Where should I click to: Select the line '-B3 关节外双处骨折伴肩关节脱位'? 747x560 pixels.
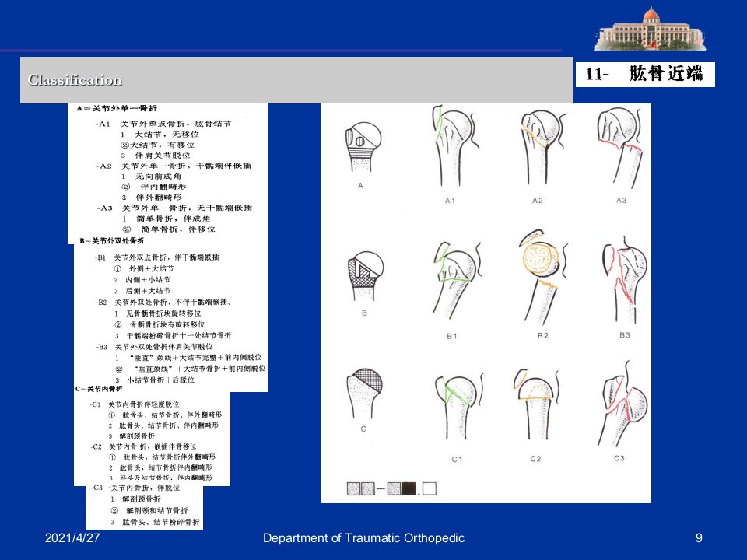(x=154, y=347)
